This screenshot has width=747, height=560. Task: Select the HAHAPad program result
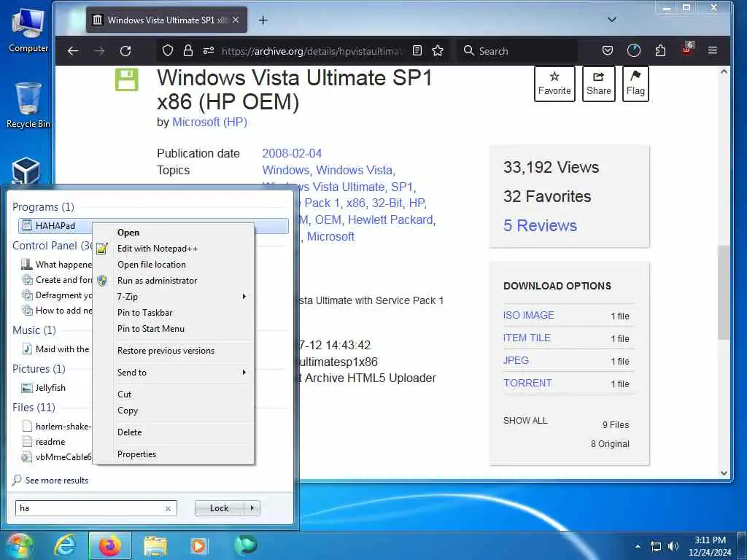click(x=55, y=226)
